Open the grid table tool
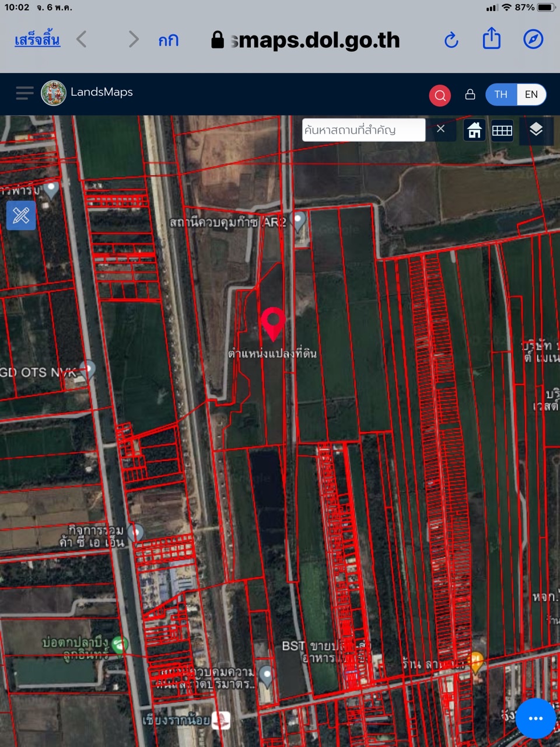560x747 pixels. coord(502,130)
